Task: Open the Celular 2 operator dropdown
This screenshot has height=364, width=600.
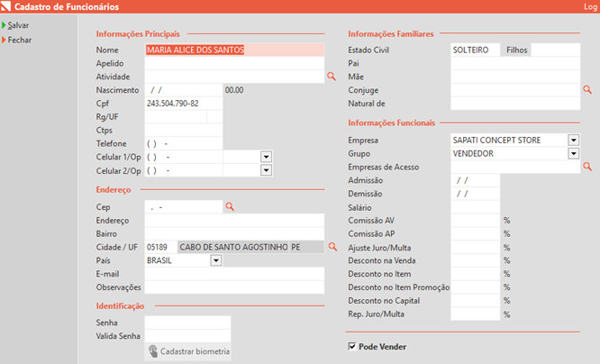Action: click(267, 170)
